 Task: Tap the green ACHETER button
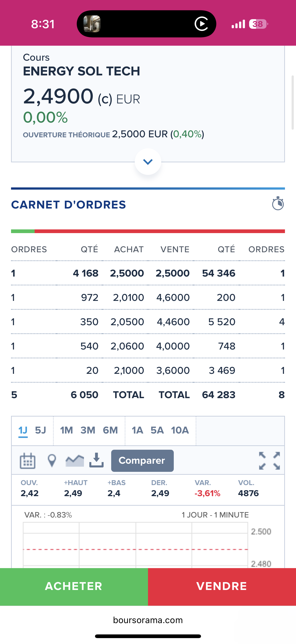(x=74, y=587)
